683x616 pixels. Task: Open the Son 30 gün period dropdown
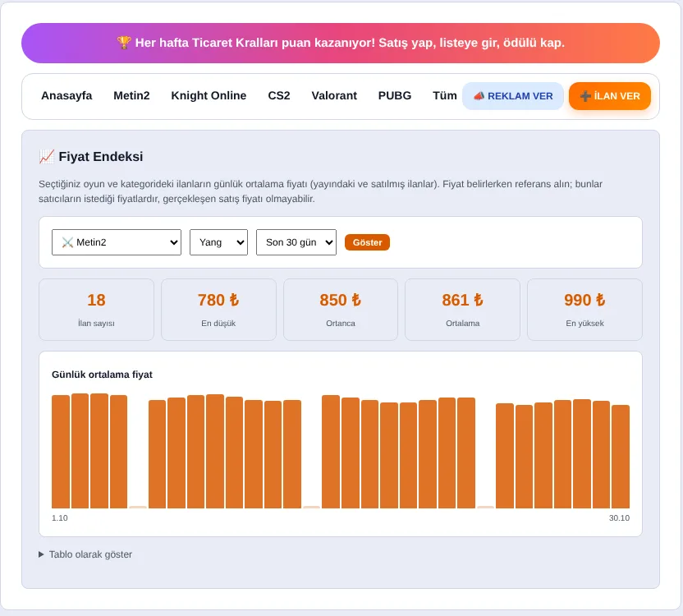point(296,242)
